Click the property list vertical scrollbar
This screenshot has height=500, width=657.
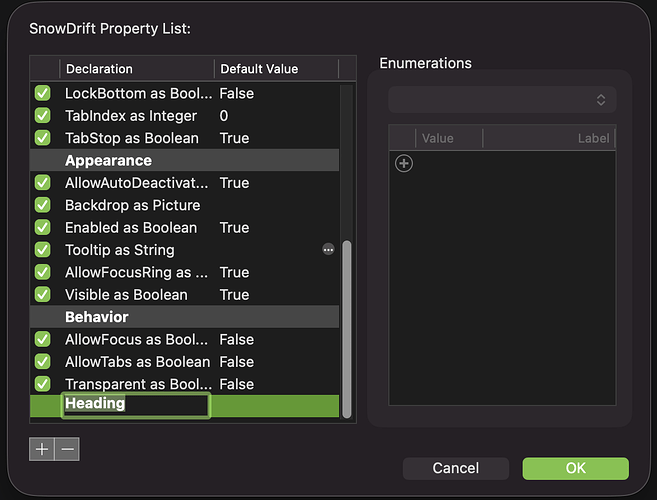pos(347,328)
